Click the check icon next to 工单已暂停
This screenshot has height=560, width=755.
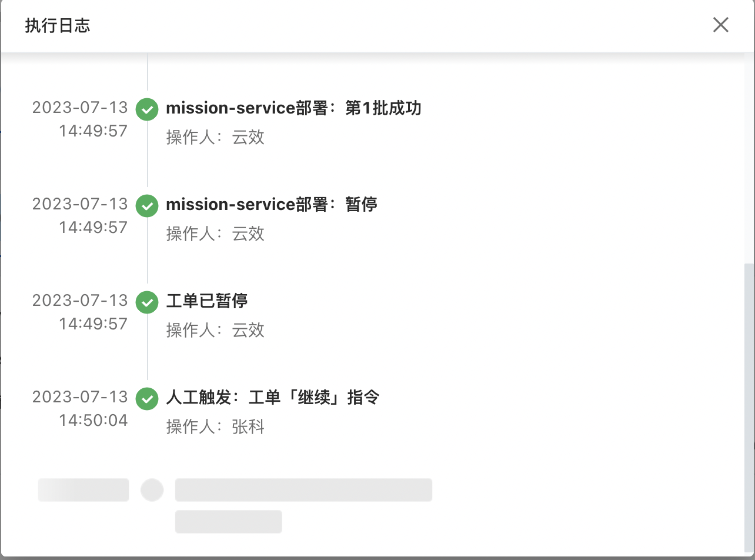point(146,302)
